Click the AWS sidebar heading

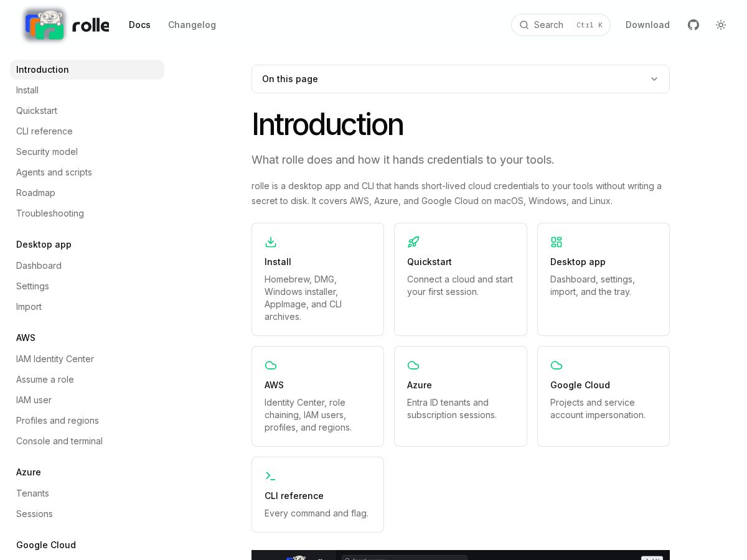(26, 338)
